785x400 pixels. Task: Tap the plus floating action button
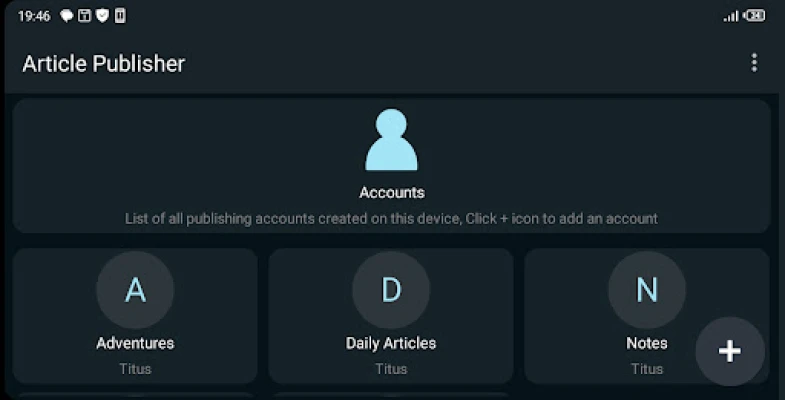point(730,351)
